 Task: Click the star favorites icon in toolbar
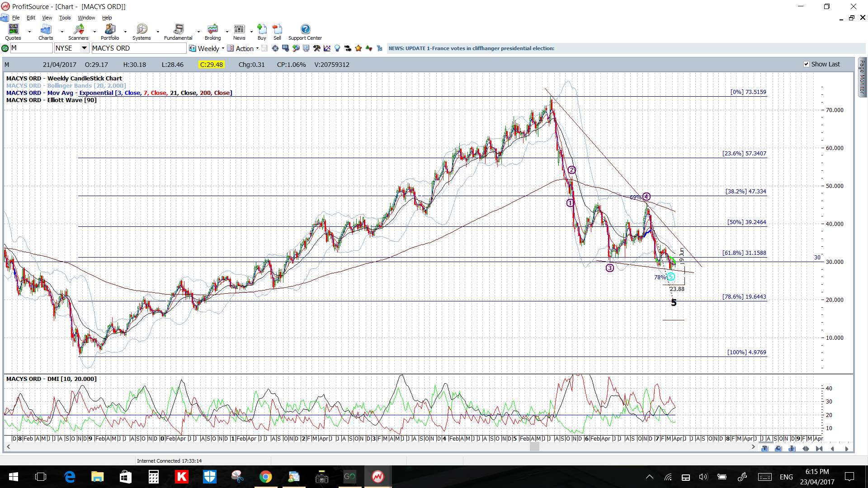coord(359,48)
